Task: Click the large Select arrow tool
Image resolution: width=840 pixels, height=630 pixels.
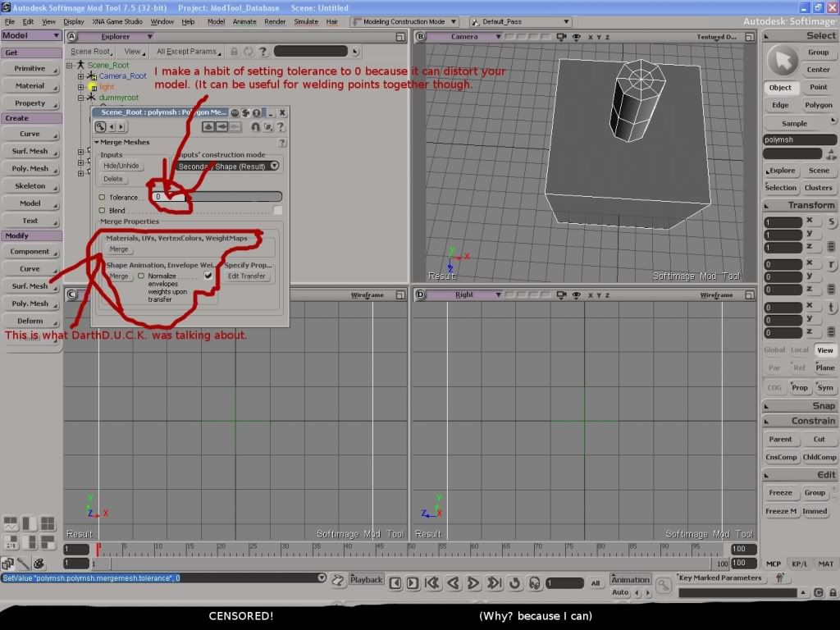Action: tap(783, 61)
